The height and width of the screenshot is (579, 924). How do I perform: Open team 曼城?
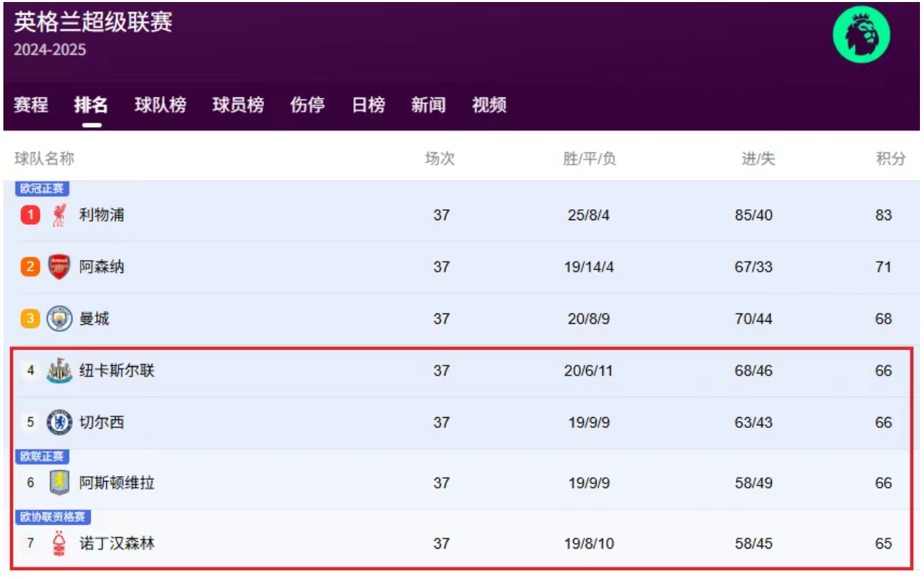(x=94, y=318)
